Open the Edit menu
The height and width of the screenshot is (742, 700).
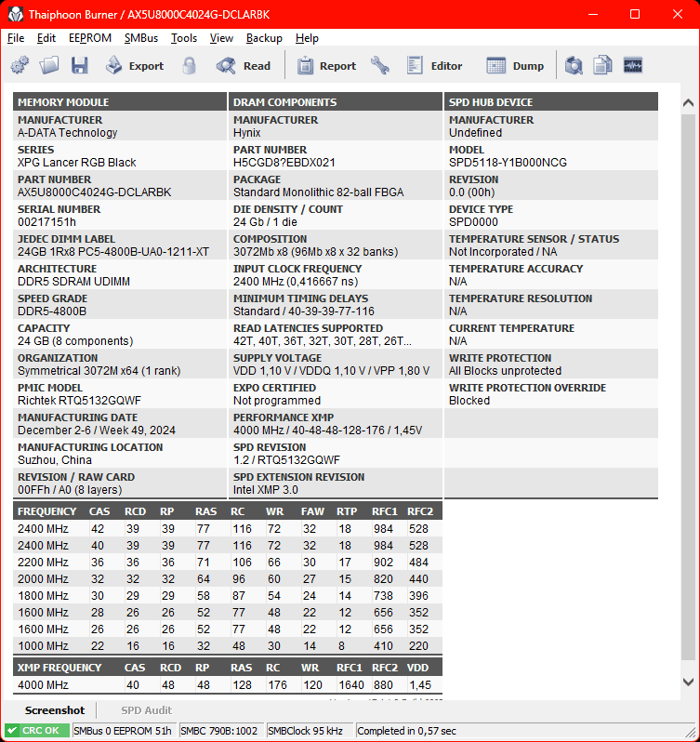[x=46, y=38]
